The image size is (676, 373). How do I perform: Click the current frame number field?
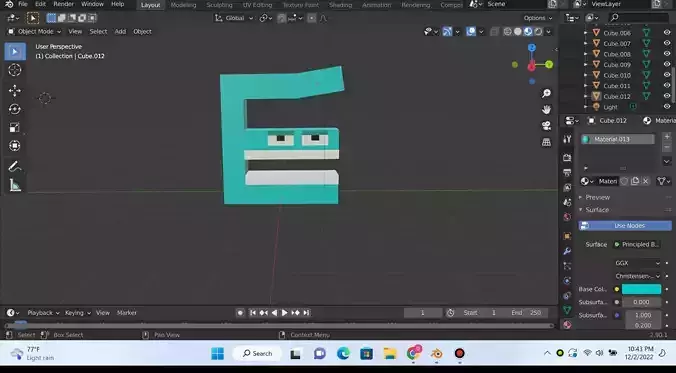tap(422, 313)
